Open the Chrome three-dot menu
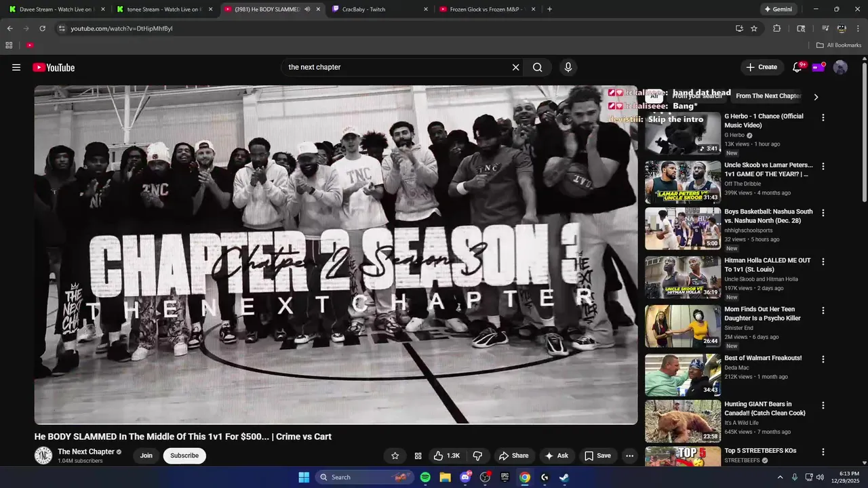 click(x=858, y=28)
